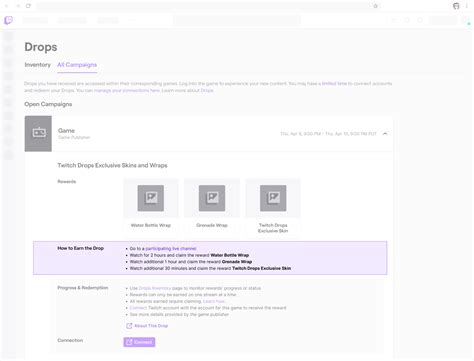
Task: Click the 'Connection' label
Action: coord(70,340)
